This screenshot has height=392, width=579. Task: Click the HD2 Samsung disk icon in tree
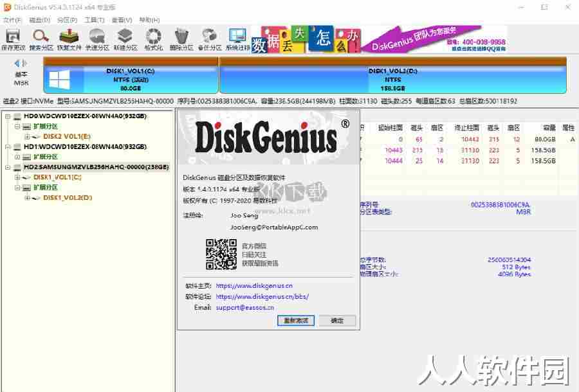pos(17,168)
